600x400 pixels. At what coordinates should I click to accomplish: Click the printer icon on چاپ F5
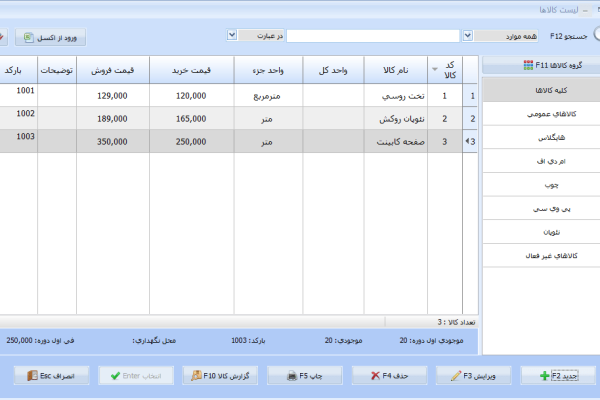(x=292, y=376)
